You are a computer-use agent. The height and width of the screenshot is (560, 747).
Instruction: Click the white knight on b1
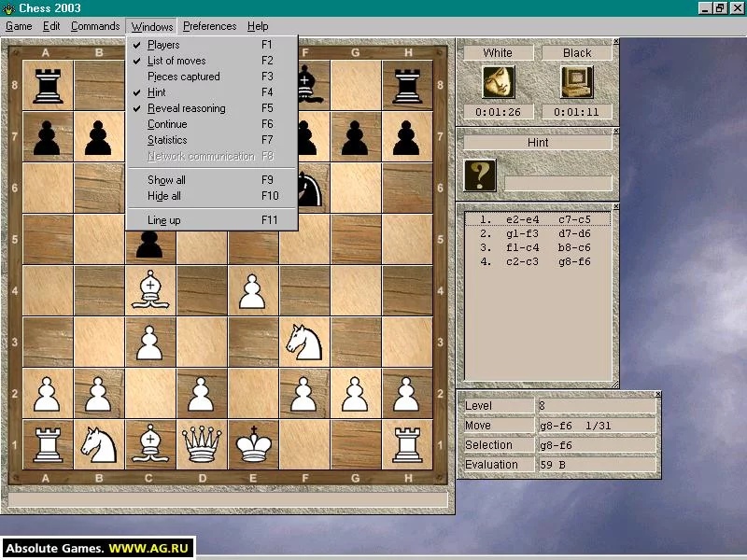(99, 445)
